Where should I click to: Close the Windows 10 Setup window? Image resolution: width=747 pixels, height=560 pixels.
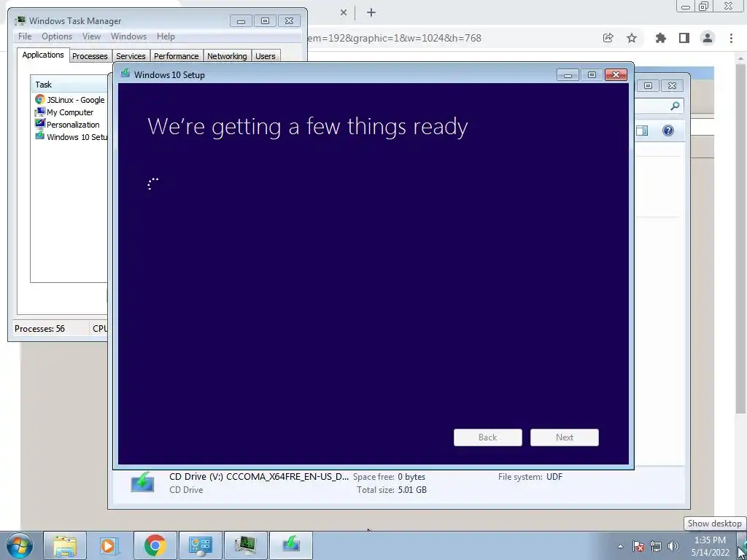tap(616, 75)
